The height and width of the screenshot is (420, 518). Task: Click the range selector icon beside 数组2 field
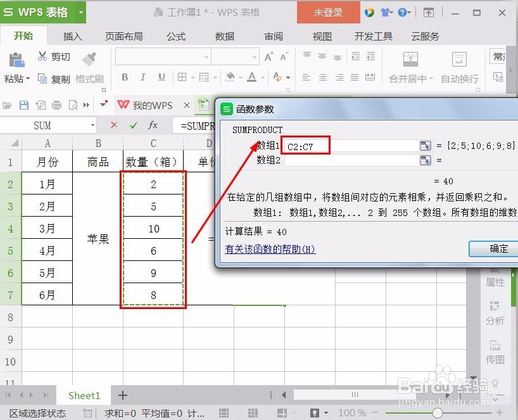pos(424,160)
